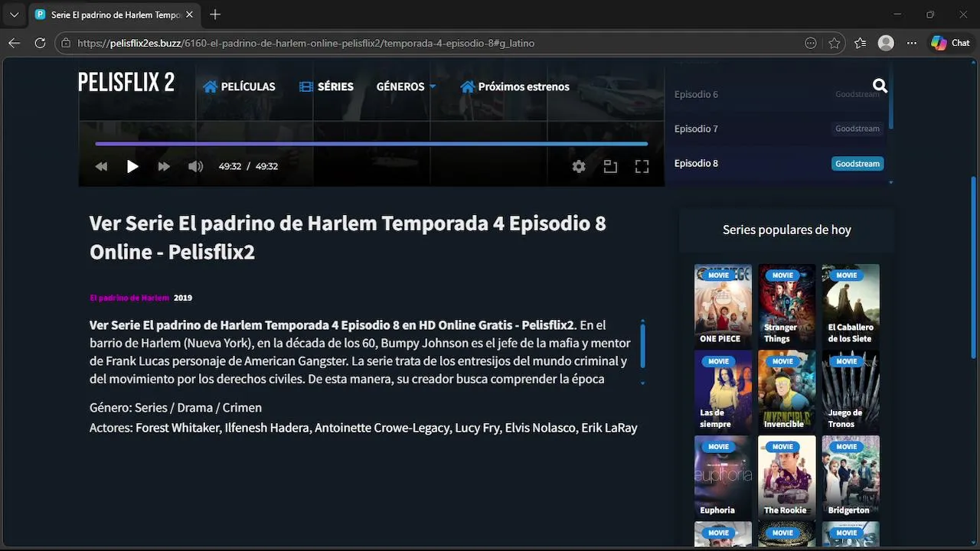
Task: Open Películas menu
Action: click(x=239, y=86)
